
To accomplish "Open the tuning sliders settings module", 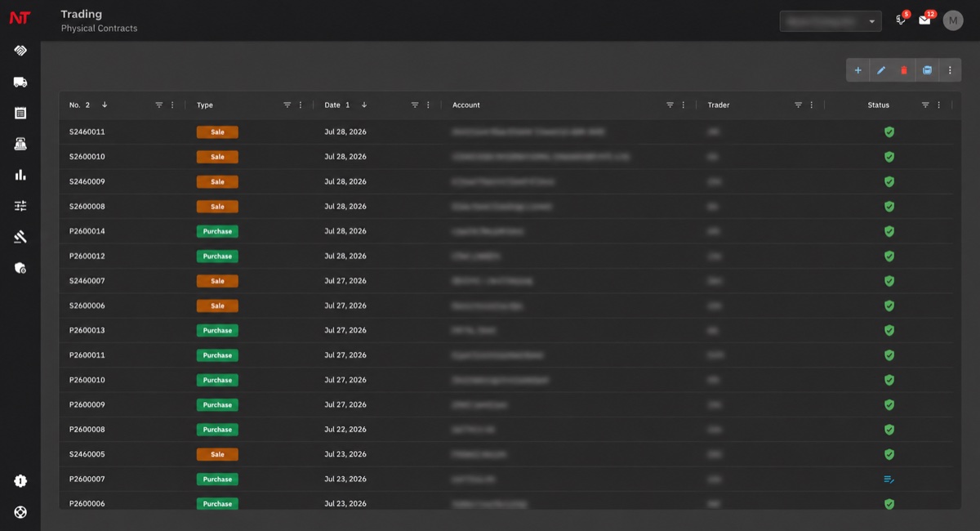I will pos(20,206).
